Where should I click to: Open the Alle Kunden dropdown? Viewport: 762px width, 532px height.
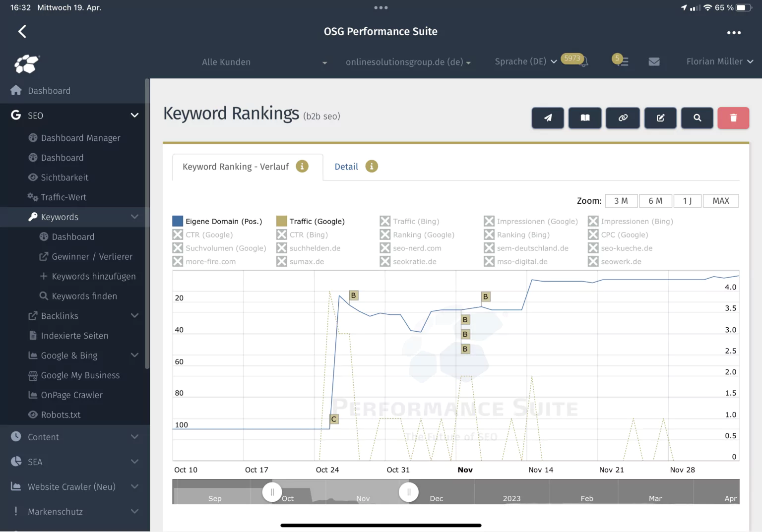coord(263,62)
